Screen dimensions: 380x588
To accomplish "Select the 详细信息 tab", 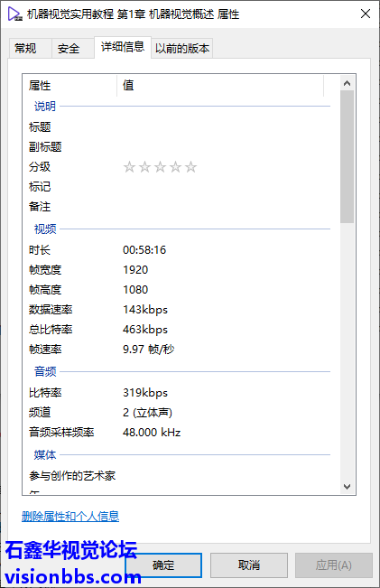I will tap(123, 47).
